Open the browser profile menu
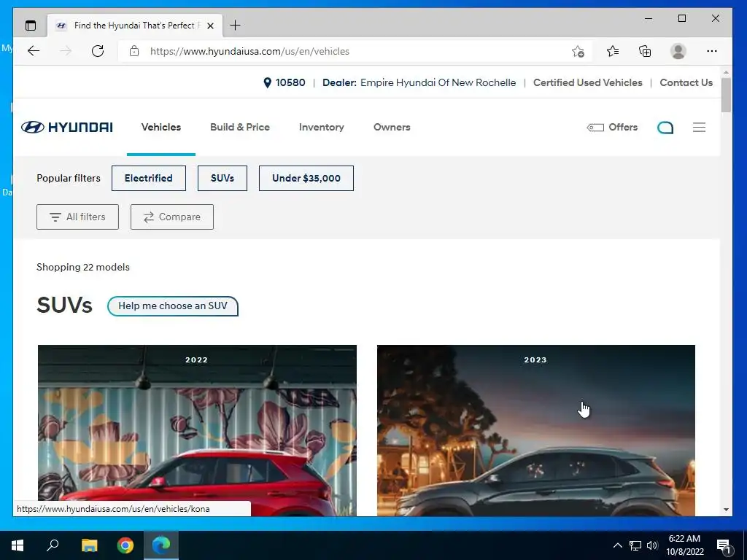This screenshot has height=560, width=747. (678, 51)
